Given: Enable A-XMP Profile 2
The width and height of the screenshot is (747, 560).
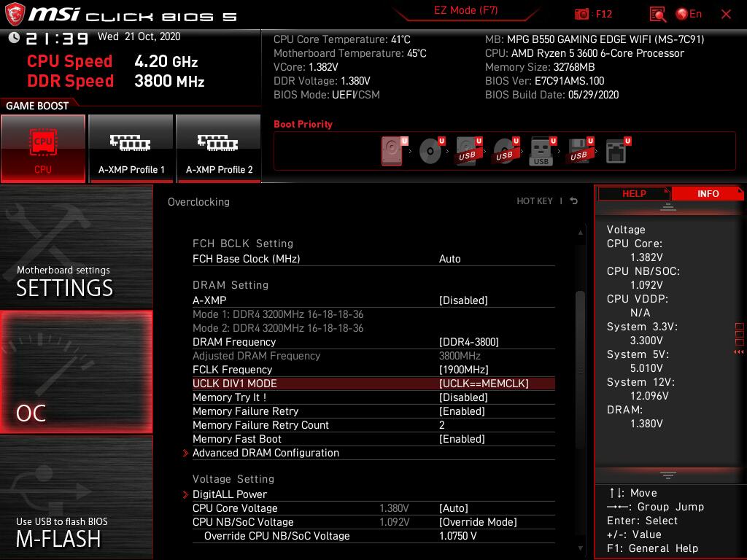Looking at the screenshot, I should click(219, 148).
